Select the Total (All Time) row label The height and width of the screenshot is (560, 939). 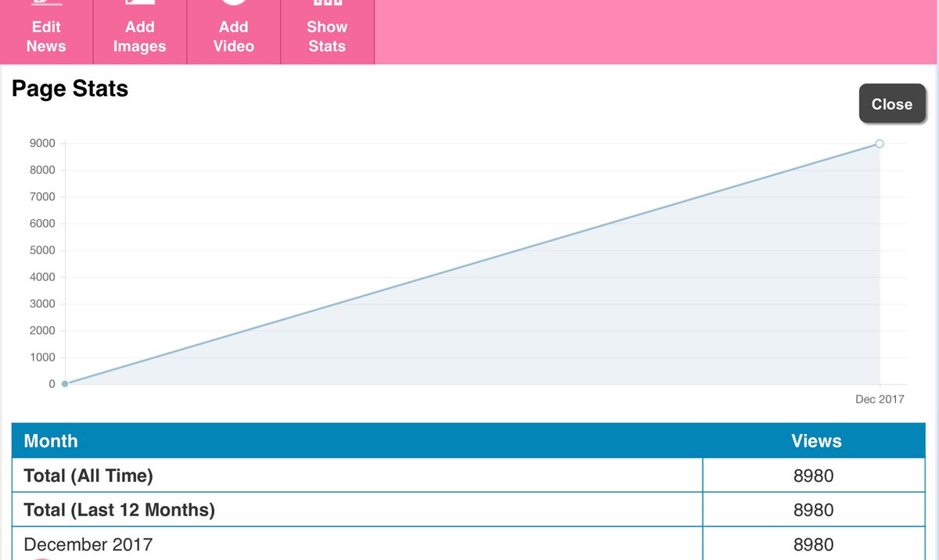point(88,476)
